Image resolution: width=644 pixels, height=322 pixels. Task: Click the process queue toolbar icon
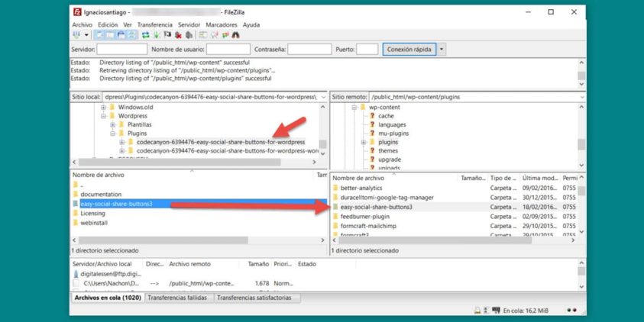(157, 35)
